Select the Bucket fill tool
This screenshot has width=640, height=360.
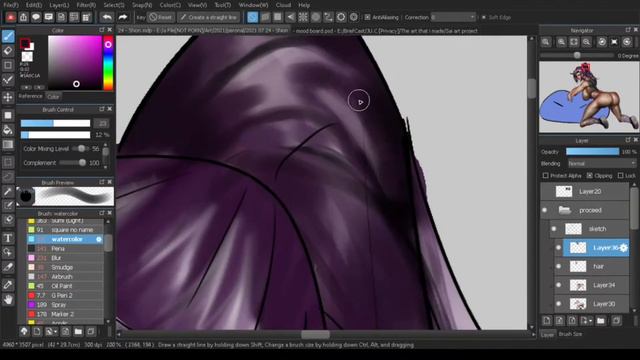pos(8,130)
